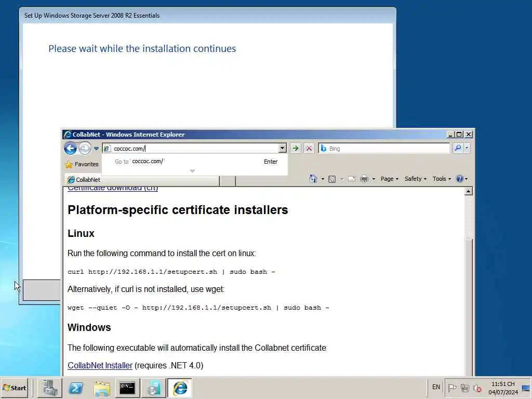This screenshot has width=532, height=399.
Task: Click the 'Platform-specific certificate installers' heading
Action: coord(178,210)
